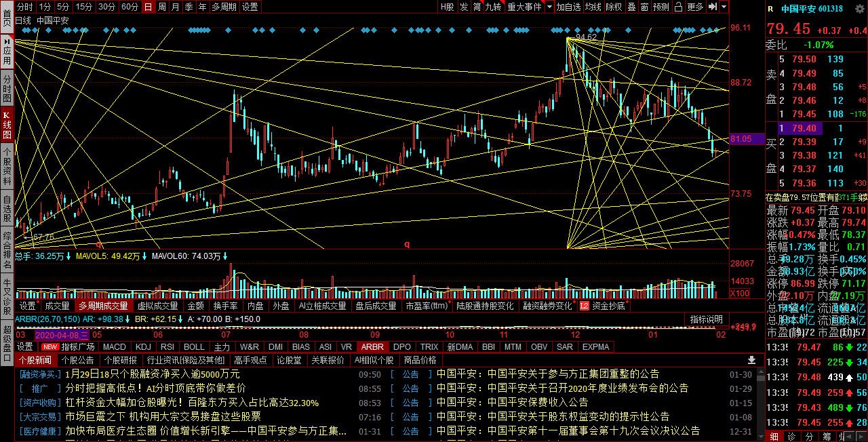The height and width of the screenshot is (442, 868).
Task: Open 设置 for volume sub-chart
Action: click(x=26, y=306)
